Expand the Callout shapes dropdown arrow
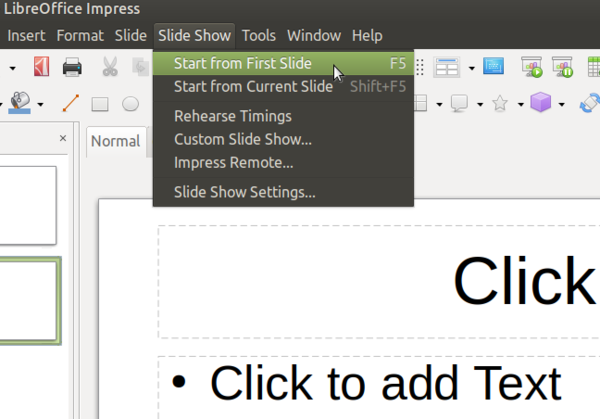This screenshot has width=600, height=419. tap(480, 104)
